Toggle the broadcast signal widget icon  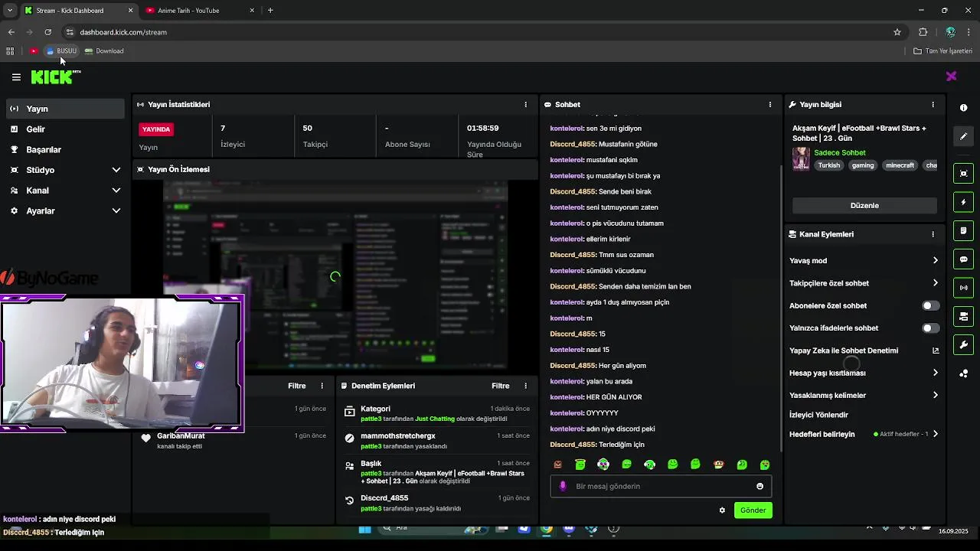963,288
